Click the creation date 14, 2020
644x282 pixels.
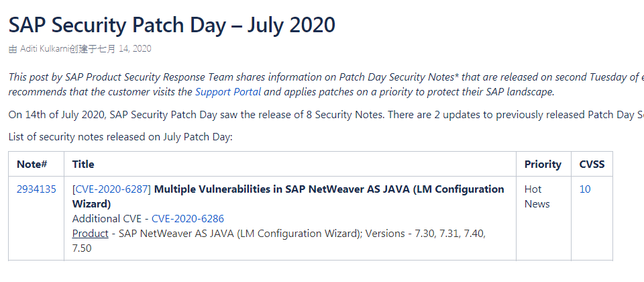click(x=135, y=49)
